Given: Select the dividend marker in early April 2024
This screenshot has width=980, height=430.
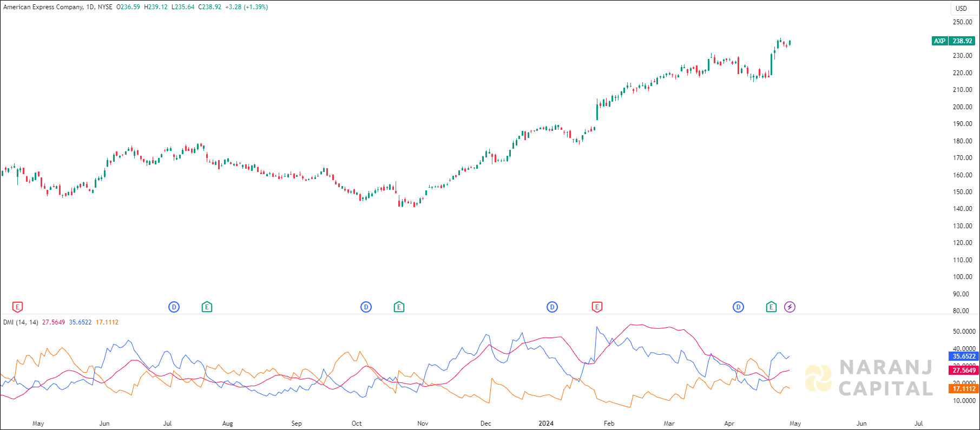Looking at the screenshot, I should [738, 307].
